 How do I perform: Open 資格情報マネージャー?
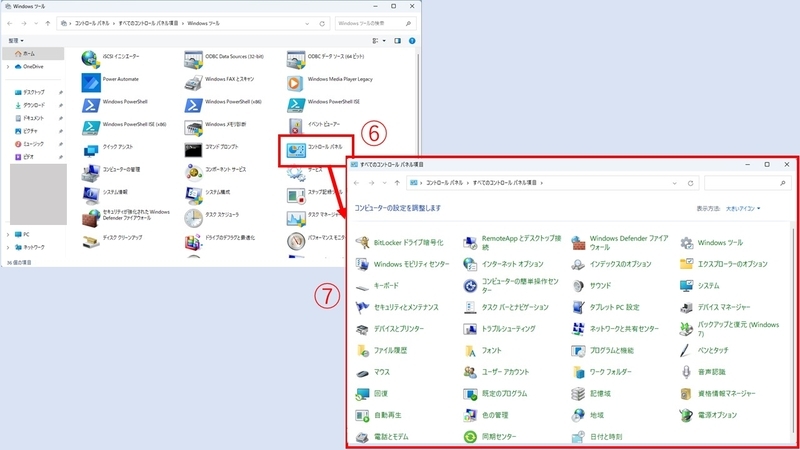tap(717, 393)
